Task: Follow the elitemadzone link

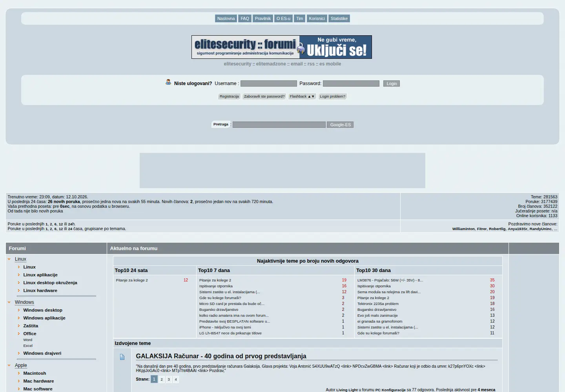Action: [x=271, y=64]
